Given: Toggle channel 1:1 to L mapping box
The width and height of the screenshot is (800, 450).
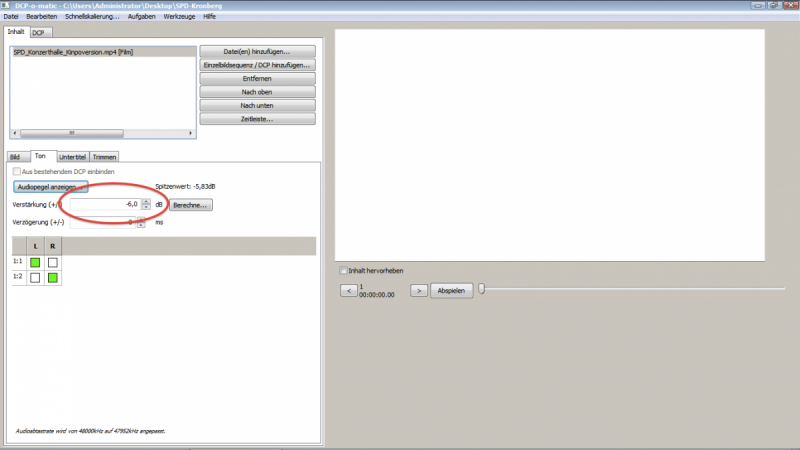Looking at the screenshot, I should (35, 262).
